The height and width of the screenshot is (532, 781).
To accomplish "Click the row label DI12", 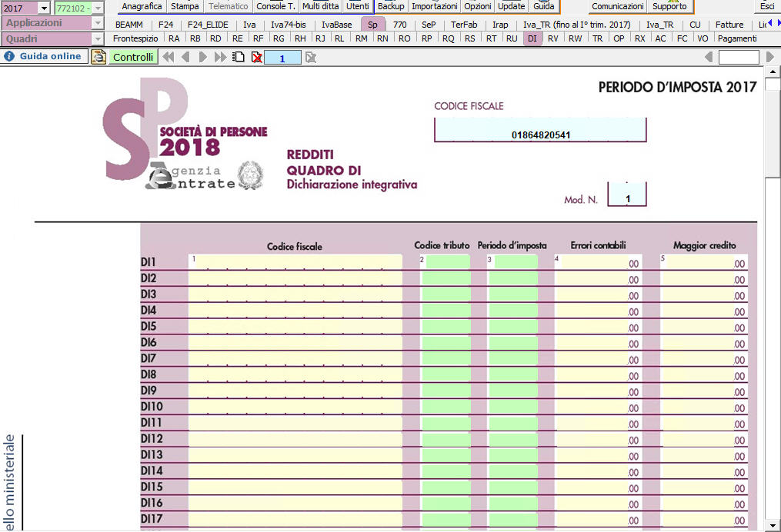I will [152, 439].
